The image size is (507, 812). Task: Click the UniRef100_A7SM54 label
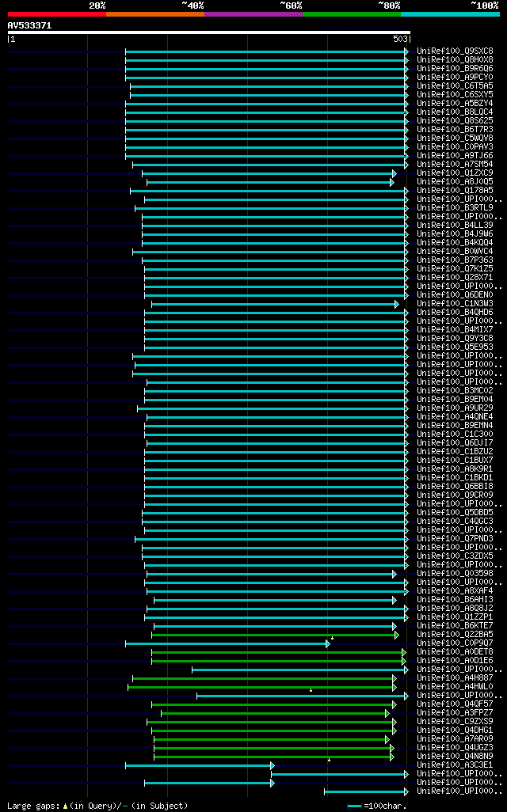click(x=456, y=165)
